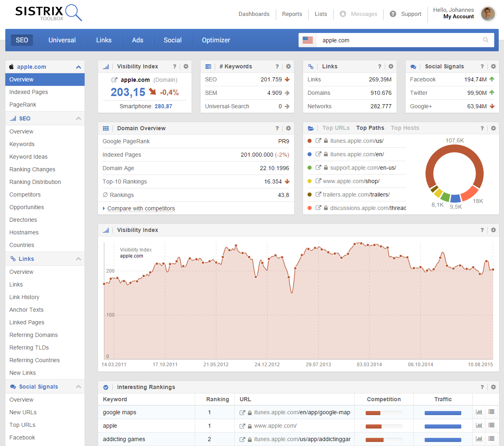Open My Account link

tap(458, 17)
